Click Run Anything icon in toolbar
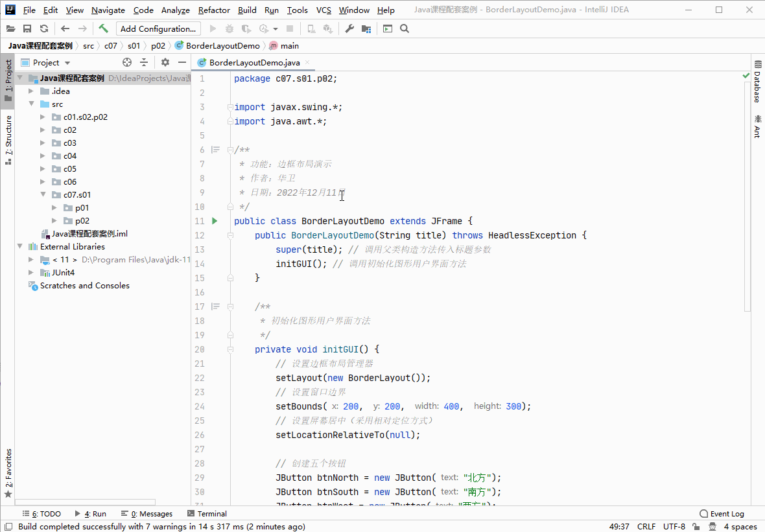765x532 pixels. (x=388, y=29)
